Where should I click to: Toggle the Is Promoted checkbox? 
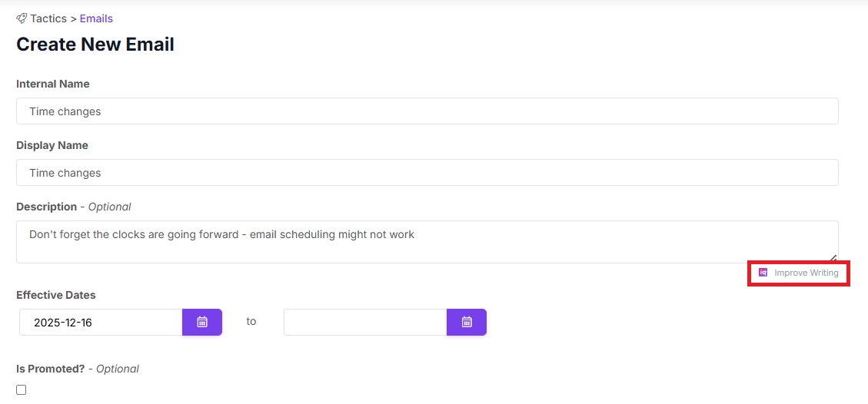click(22, 390)
